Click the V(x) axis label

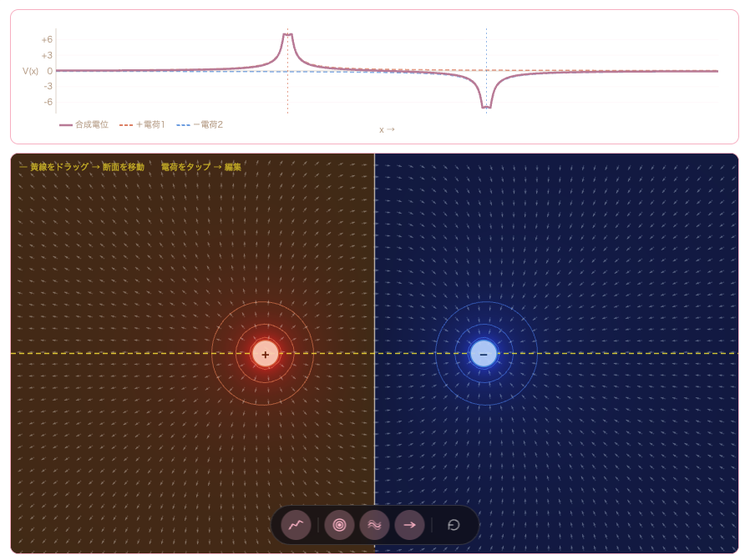30,71
